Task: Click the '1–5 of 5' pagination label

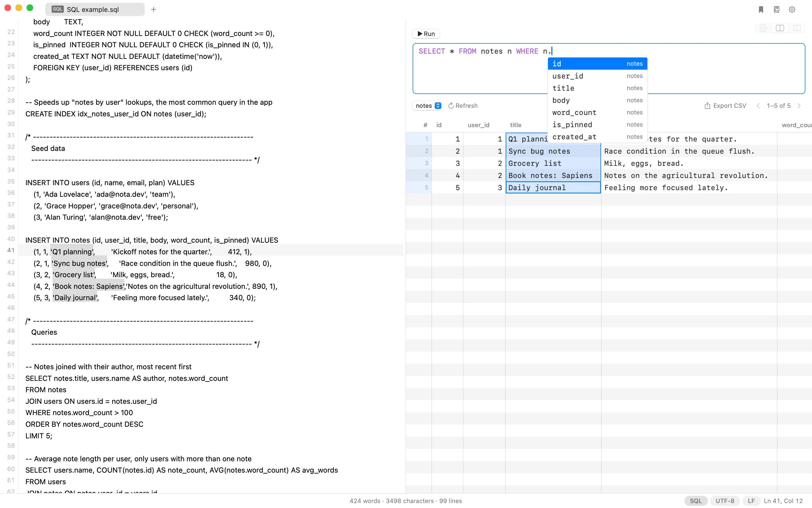Action: [x=778, y=106]
